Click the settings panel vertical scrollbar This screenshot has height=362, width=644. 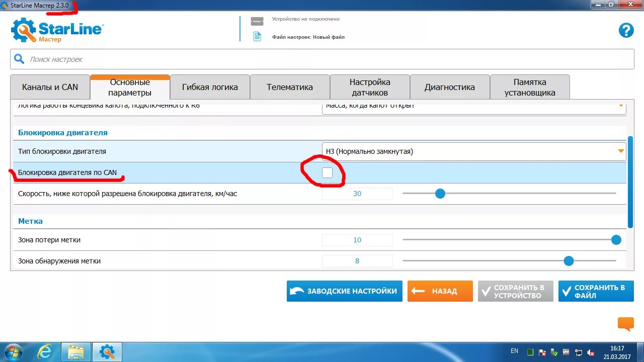pos(630,181)
